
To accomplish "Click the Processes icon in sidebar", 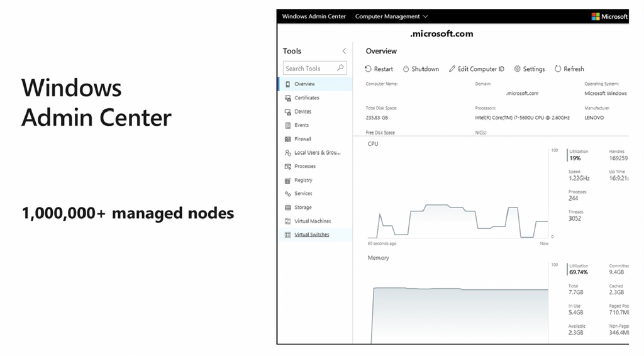I will click(x=287, y=166).
